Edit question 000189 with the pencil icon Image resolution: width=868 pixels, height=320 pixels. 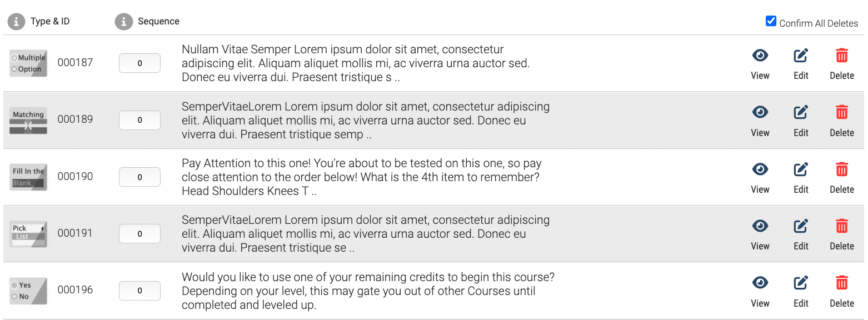pos(801,113)
